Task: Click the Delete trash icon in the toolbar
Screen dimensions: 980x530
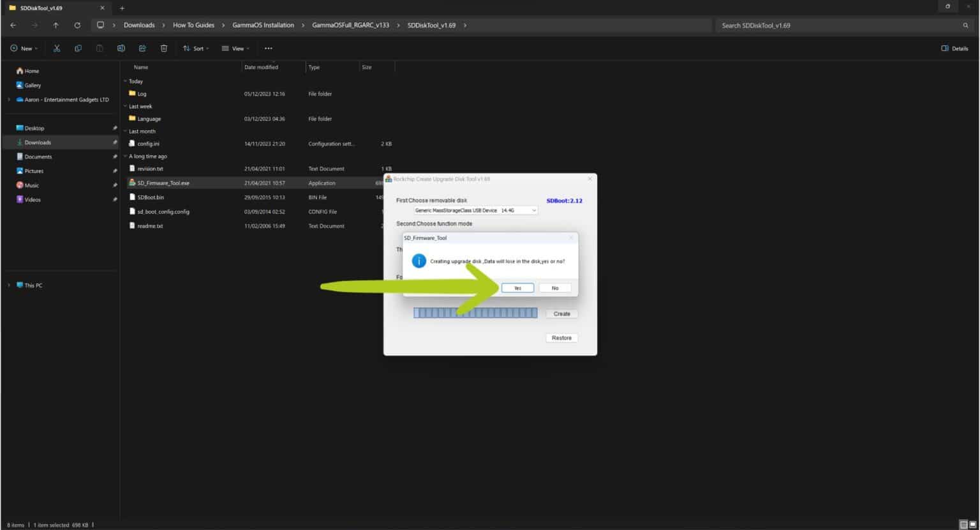Action: point(164,48)
